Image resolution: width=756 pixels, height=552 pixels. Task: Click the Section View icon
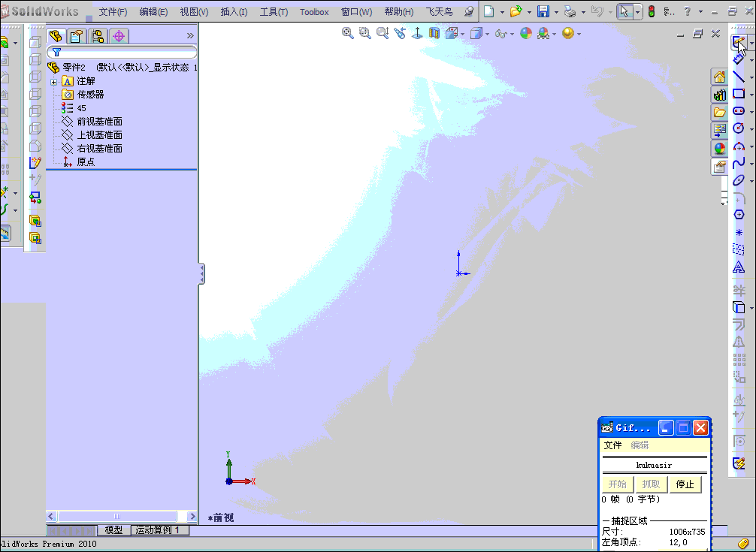[x=434, y=33]
